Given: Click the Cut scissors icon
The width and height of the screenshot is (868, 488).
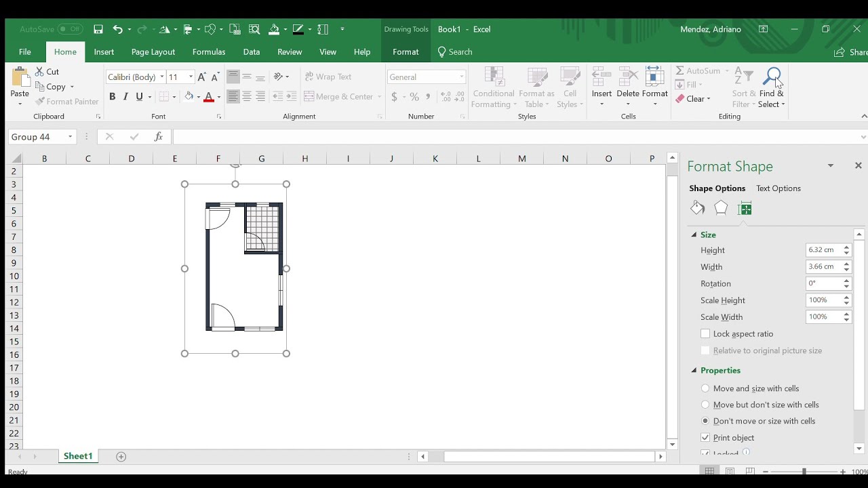Looking at the screenshot, I should (39, 71).
